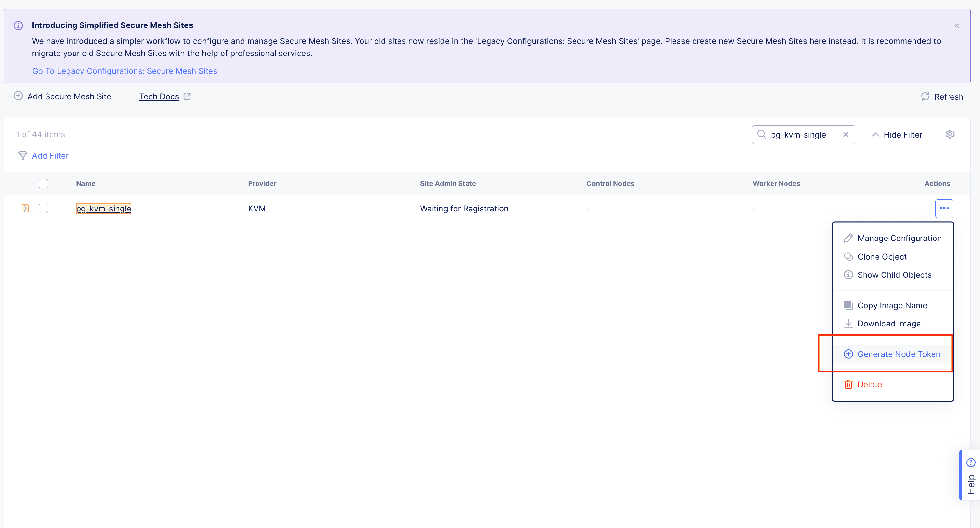
Task: Open the pg-kvm-single site link
Action: 103,209
